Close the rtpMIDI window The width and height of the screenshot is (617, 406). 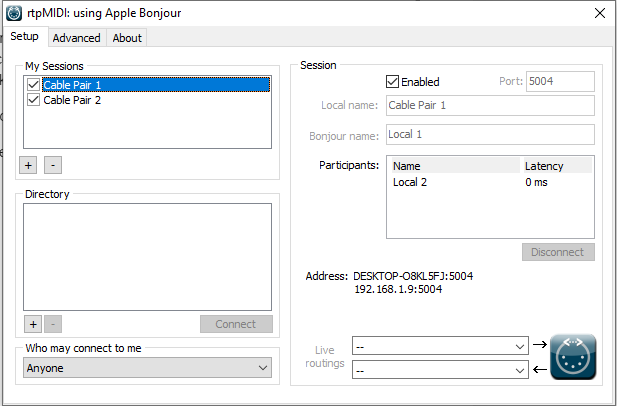pos(600,13)
